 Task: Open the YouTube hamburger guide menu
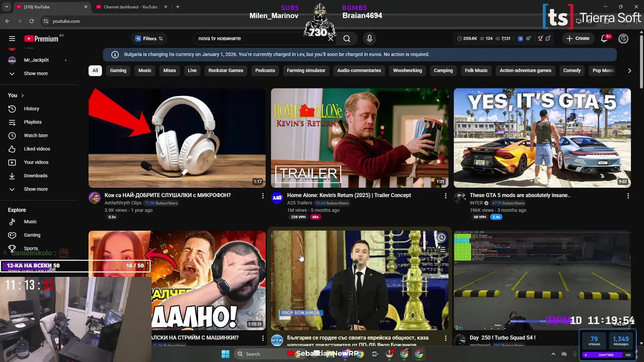[12, 39]
